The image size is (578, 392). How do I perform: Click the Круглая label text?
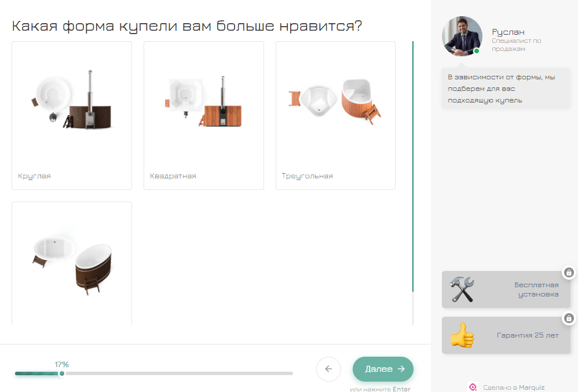tap(34, 176)
